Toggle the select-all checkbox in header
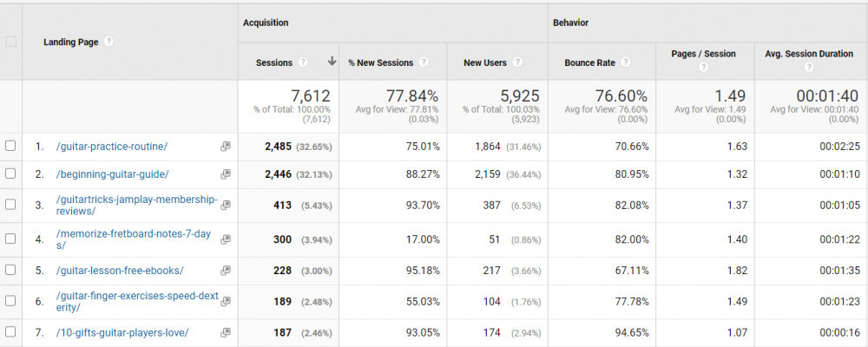This screenshot has height=347, width=868. (10, 42)
